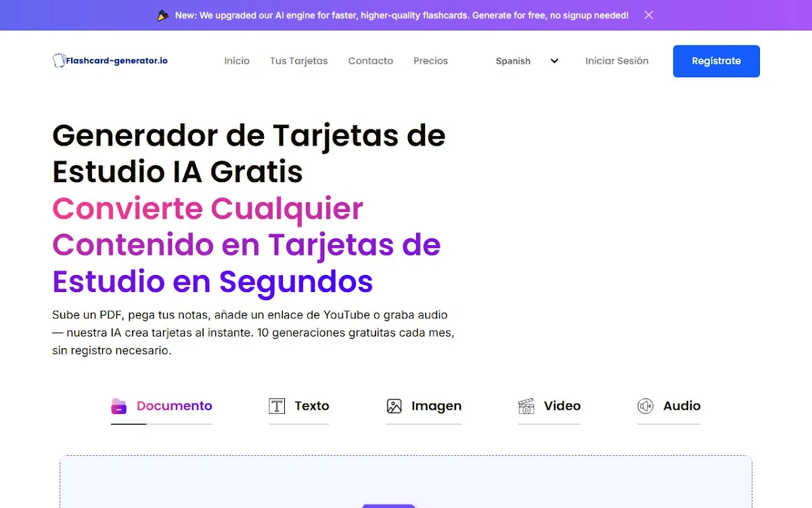Image resolution: width=812 pixels, height=508 pixels.
Task: Switch to the Imagen tab
Action: [x=424, y=406]
